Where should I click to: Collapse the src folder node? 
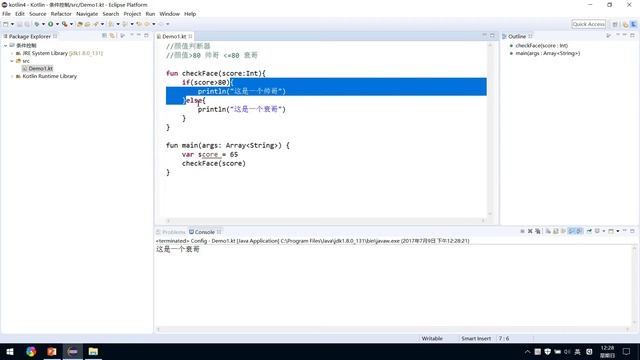[12, 61]
